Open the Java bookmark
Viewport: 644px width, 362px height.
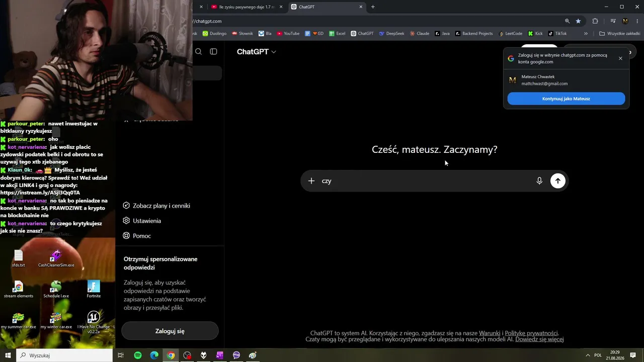[442, 34]
